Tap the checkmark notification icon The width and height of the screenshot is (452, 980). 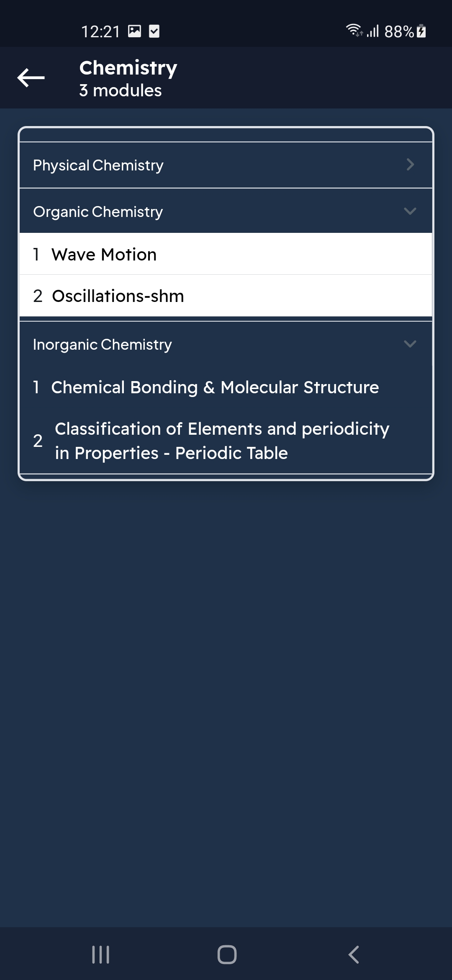pyautogui.click(x=154, y=31)
